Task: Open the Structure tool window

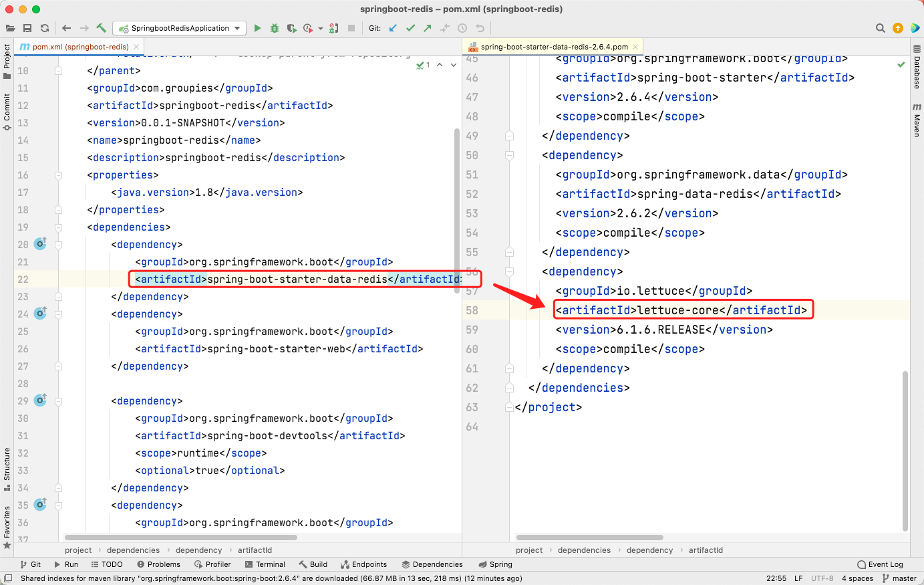Action: click(x=7, y=469)
